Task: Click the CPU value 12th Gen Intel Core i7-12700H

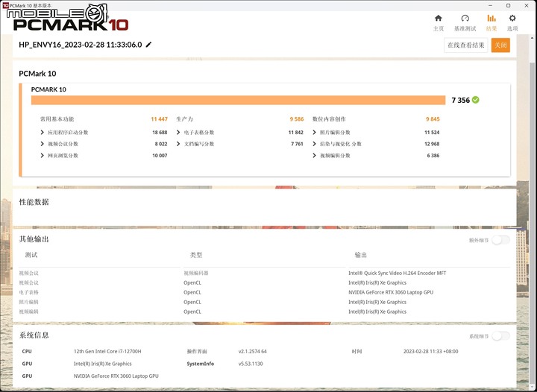Action: pos(107,351)
